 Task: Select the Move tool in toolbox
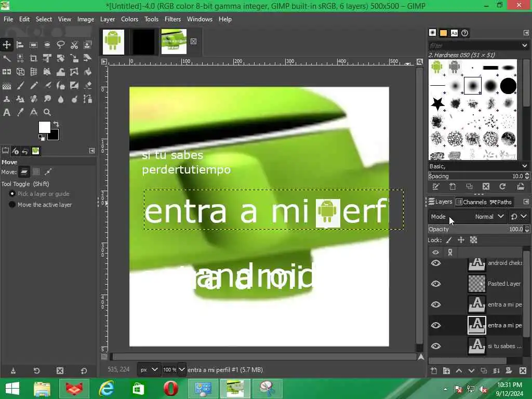coord(6,45)
